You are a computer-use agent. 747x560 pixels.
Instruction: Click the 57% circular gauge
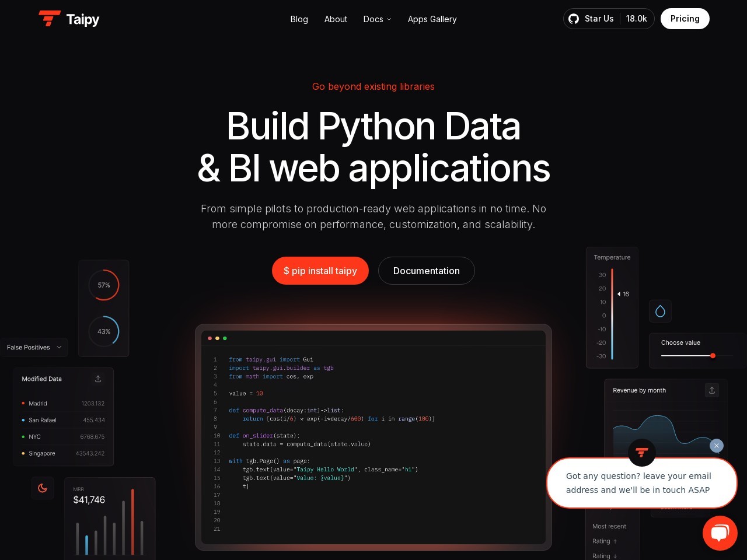point(104,285)
